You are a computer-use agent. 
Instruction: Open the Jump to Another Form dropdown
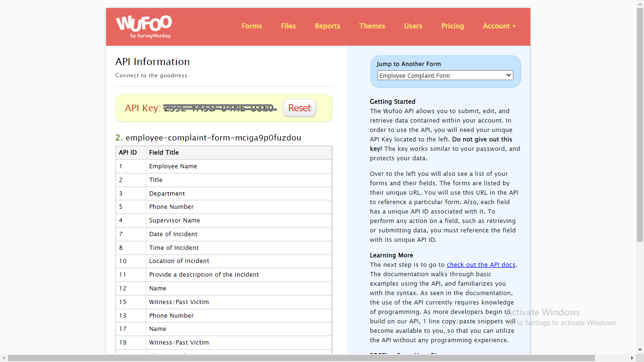point(445,75)
